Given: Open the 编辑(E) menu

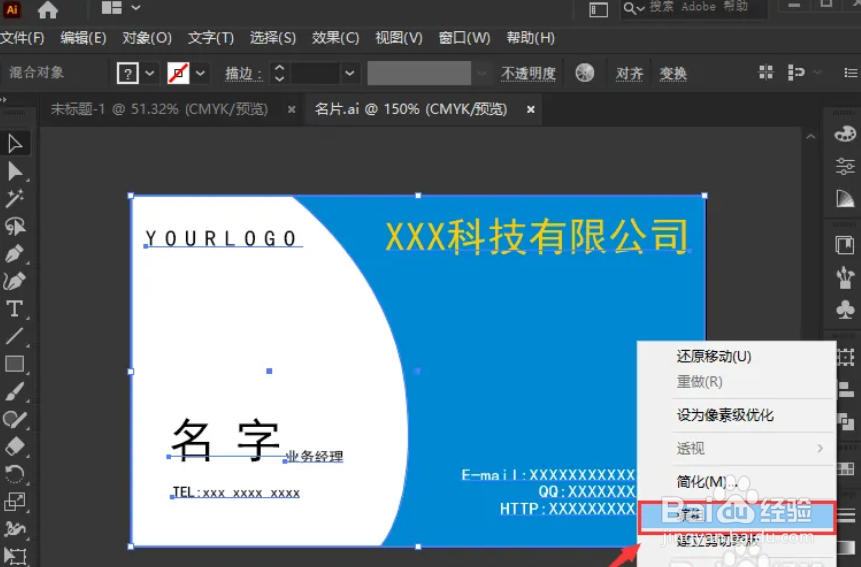Looking at the screenshot, I should click(x=83, y=38).
